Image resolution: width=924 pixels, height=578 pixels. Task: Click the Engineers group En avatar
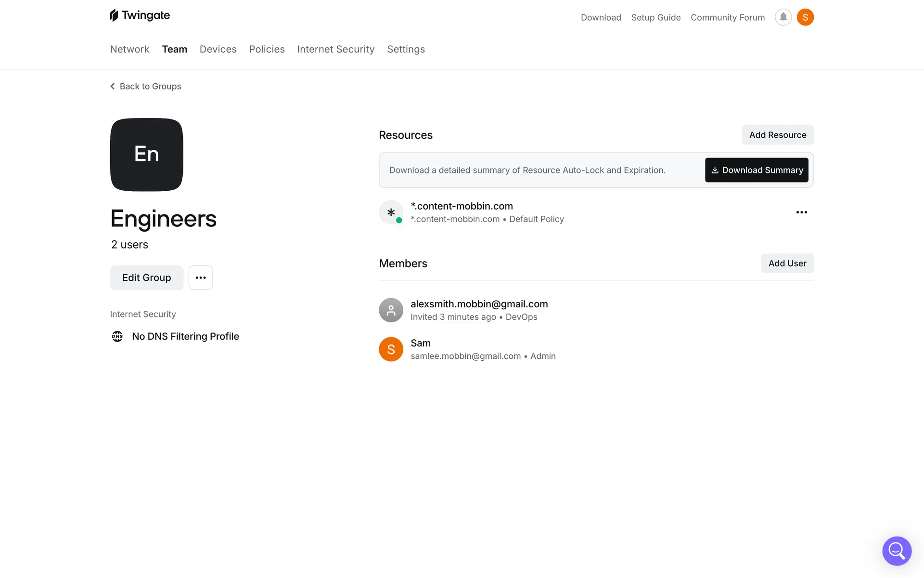coord(147,155)
